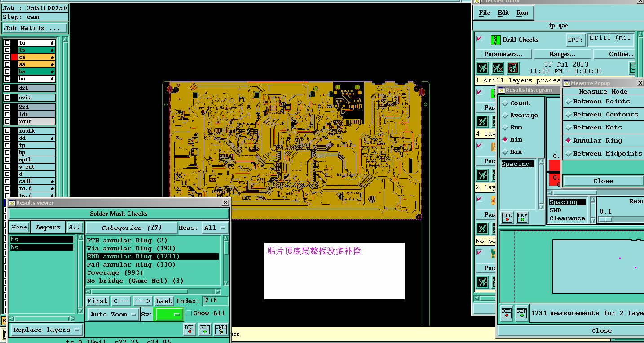This screenshot has height=343, width=644.
Task: Click the categories list vertical scrollbar
Action: pyautogui.click(x=226, y=261)
